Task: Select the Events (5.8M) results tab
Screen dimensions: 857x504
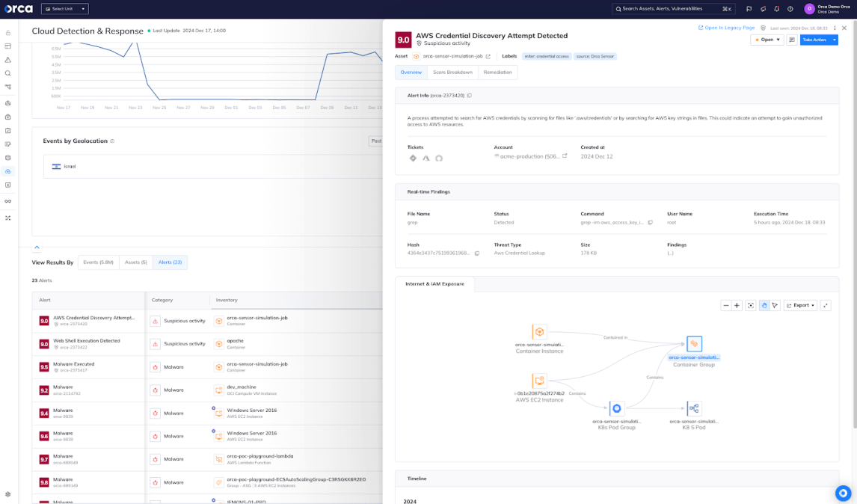Action: point(98,262)
